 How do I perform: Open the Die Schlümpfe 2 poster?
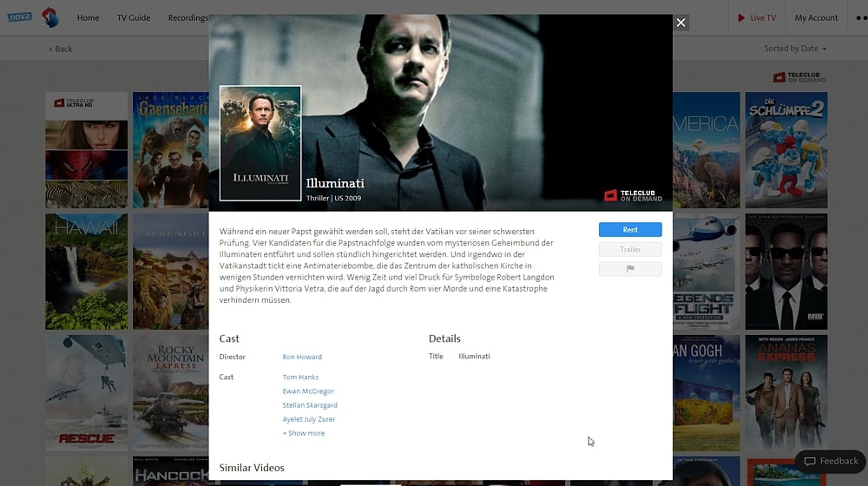[786, 150]
